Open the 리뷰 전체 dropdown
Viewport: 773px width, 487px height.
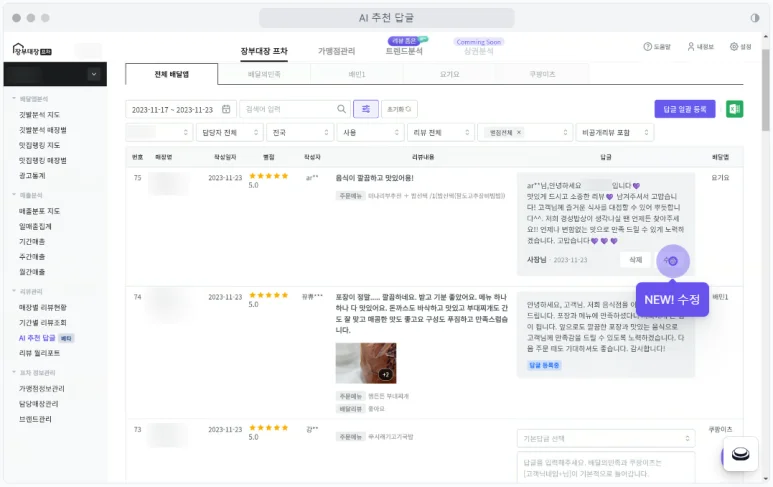[x=441, y=133]
